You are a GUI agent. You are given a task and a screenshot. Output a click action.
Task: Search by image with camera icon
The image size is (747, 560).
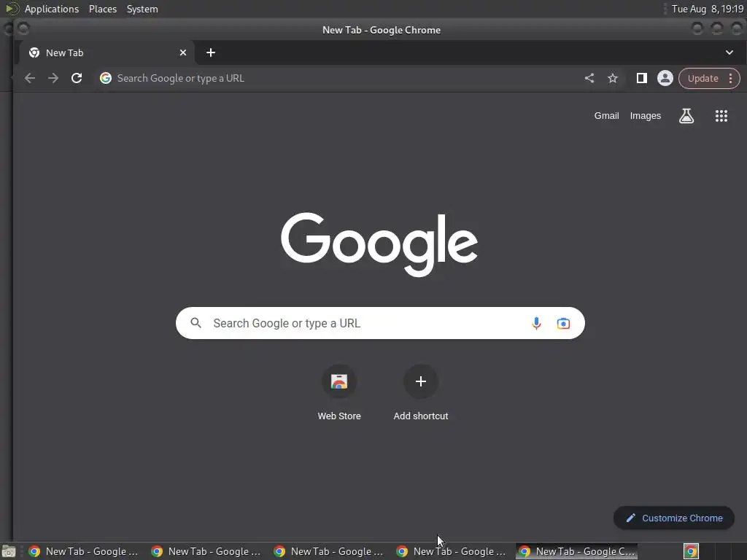point(563,323)
